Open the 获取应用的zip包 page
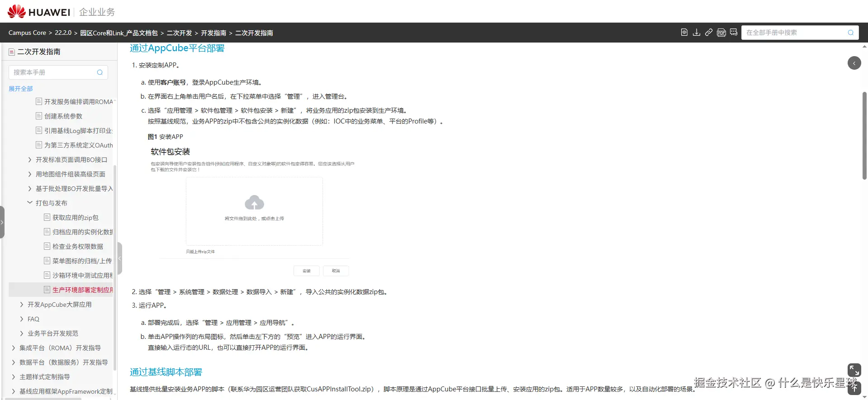The width and height of the screenshot is (868, 400). 75,218
